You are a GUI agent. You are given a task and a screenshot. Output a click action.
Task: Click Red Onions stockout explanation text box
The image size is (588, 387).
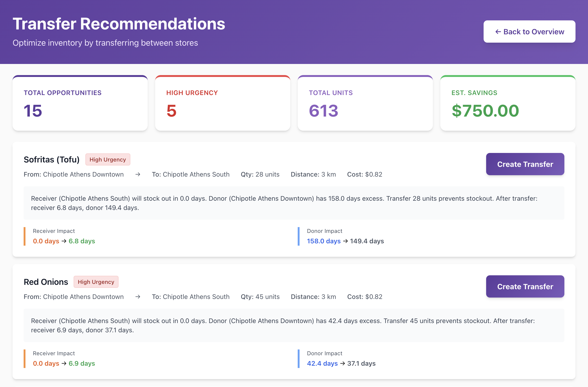point(294,325)
